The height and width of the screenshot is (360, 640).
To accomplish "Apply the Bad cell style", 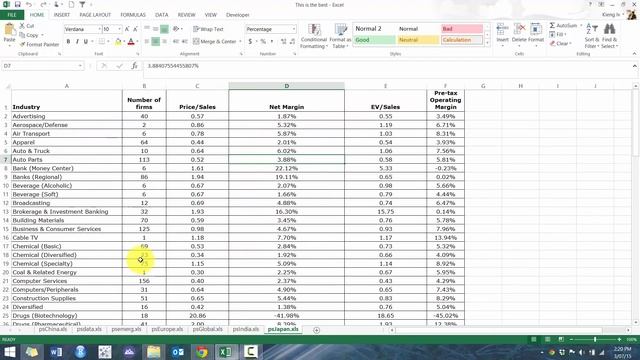I will click(462, 29).
